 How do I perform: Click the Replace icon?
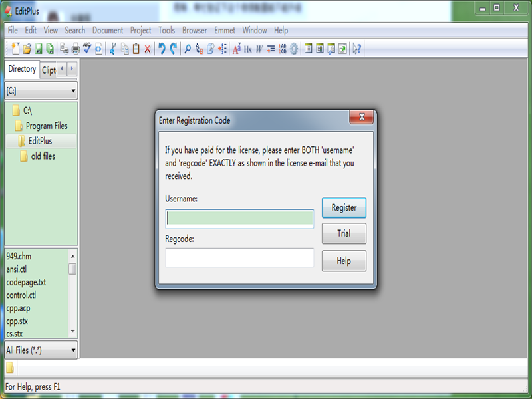(199, 49)
